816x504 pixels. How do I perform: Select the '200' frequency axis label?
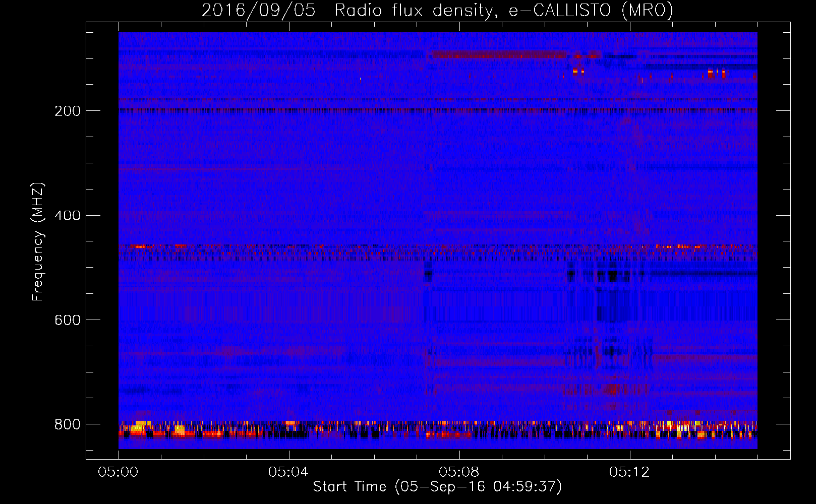tap(68, 111)
